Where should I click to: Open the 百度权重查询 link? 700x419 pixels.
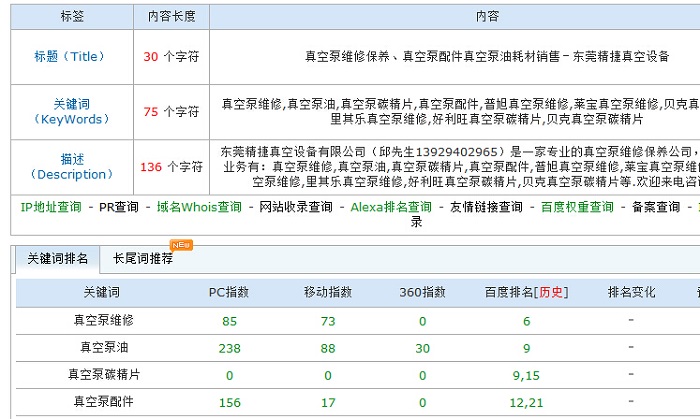click(x=577, y=207)
